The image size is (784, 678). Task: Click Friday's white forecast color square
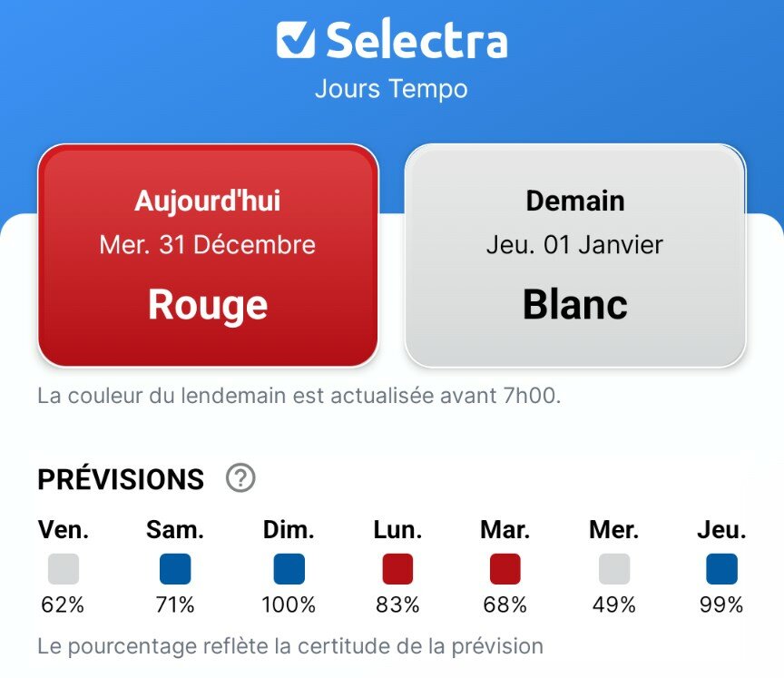[64, 569]
